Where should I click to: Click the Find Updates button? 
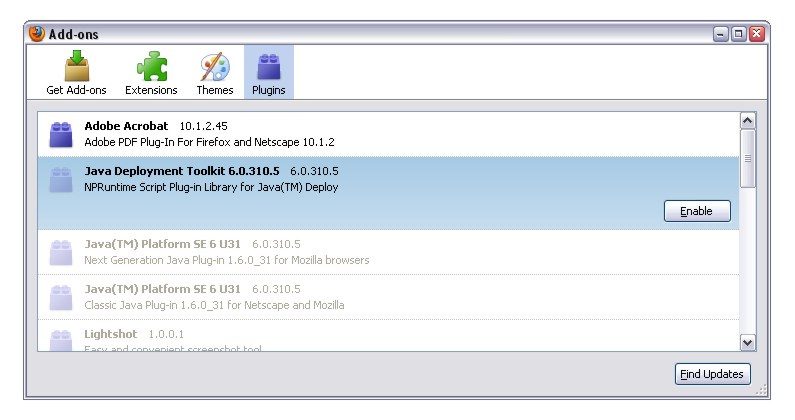[712, 374]
